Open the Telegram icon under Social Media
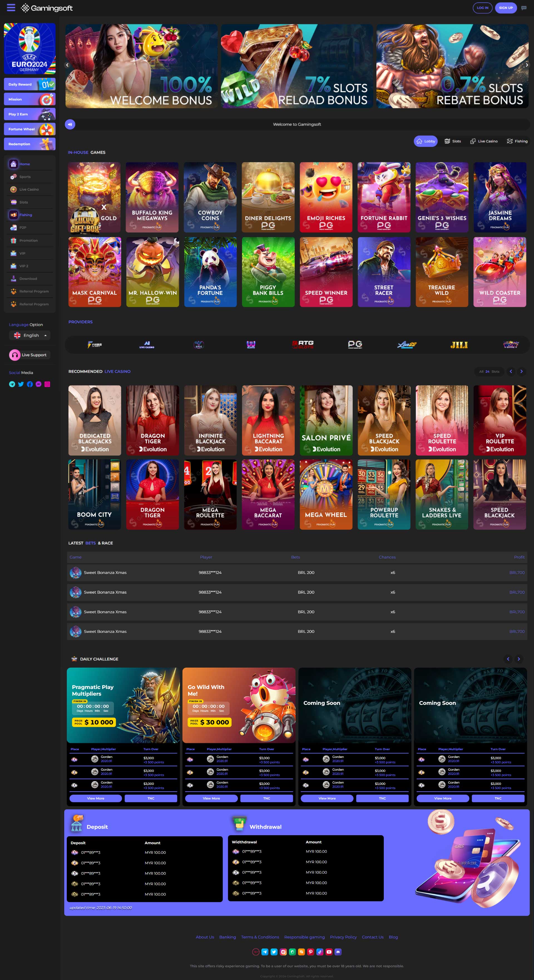Viewport: 534px width, 980px height. [12, 384]
